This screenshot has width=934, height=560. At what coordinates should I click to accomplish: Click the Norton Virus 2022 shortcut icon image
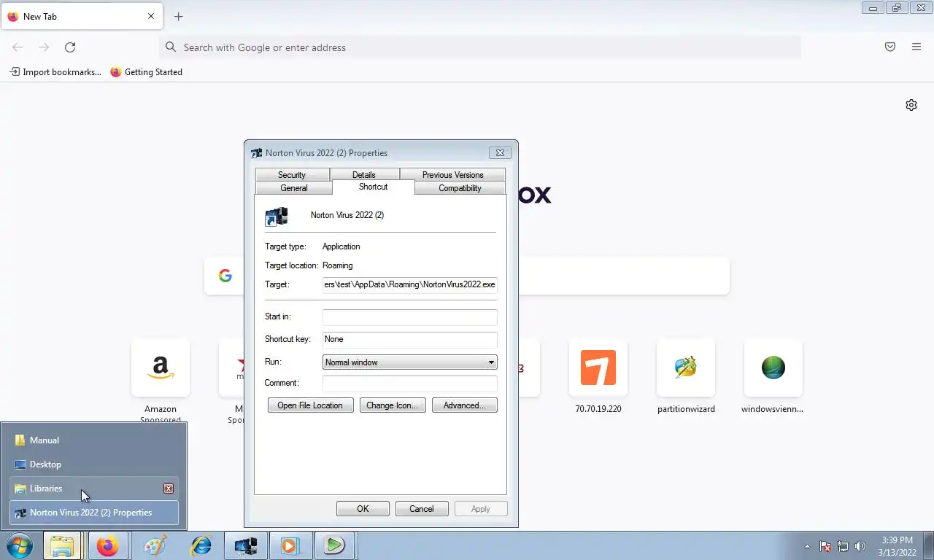[x=277, y=217]
